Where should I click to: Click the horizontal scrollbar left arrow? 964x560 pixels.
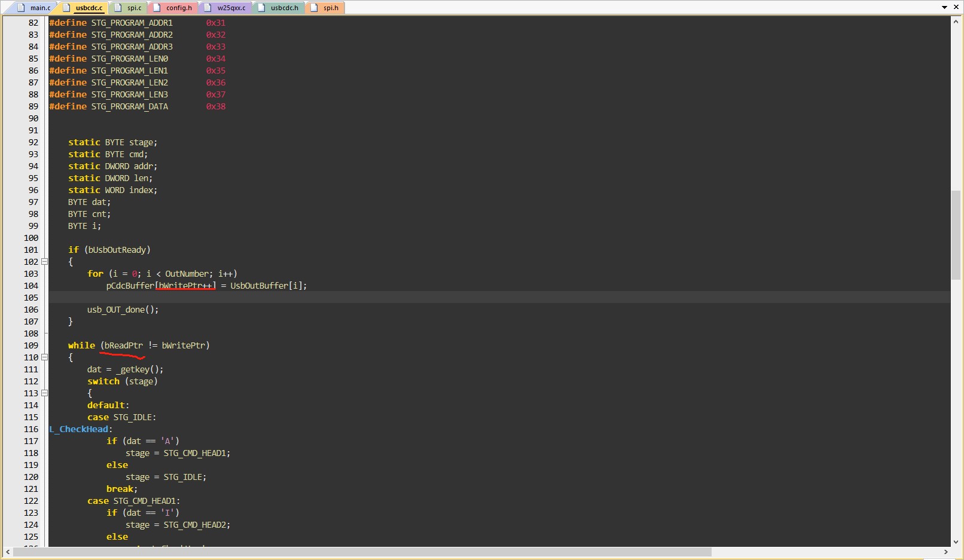7,552
